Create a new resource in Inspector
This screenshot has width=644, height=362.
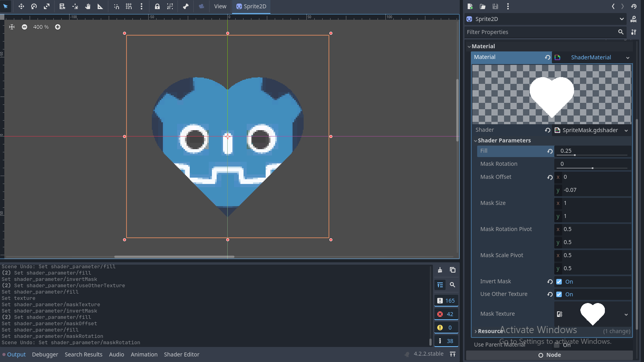(470, 6)
